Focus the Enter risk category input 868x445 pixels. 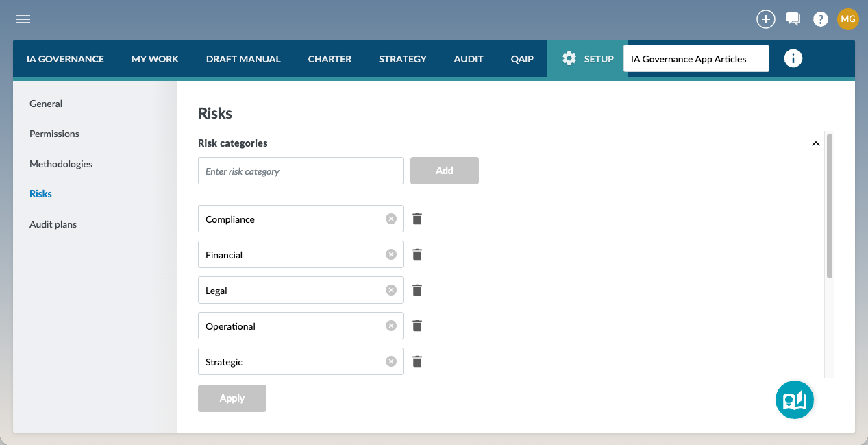301,171
